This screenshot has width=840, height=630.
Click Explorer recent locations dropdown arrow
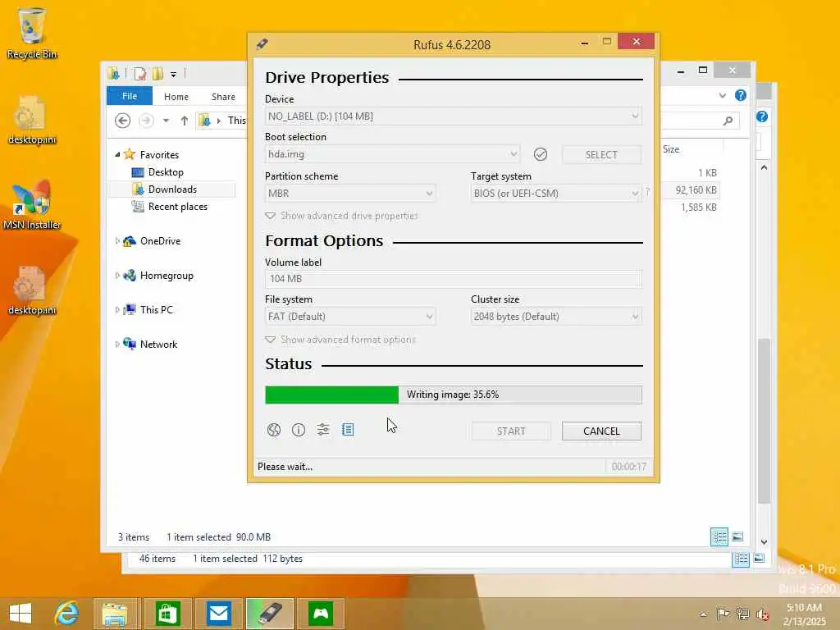166,121
